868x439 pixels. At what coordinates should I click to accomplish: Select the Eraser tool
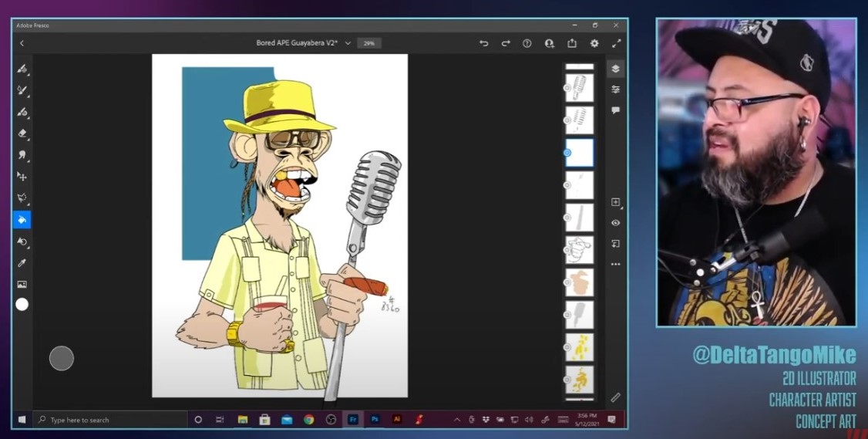[x=22, y=133]
